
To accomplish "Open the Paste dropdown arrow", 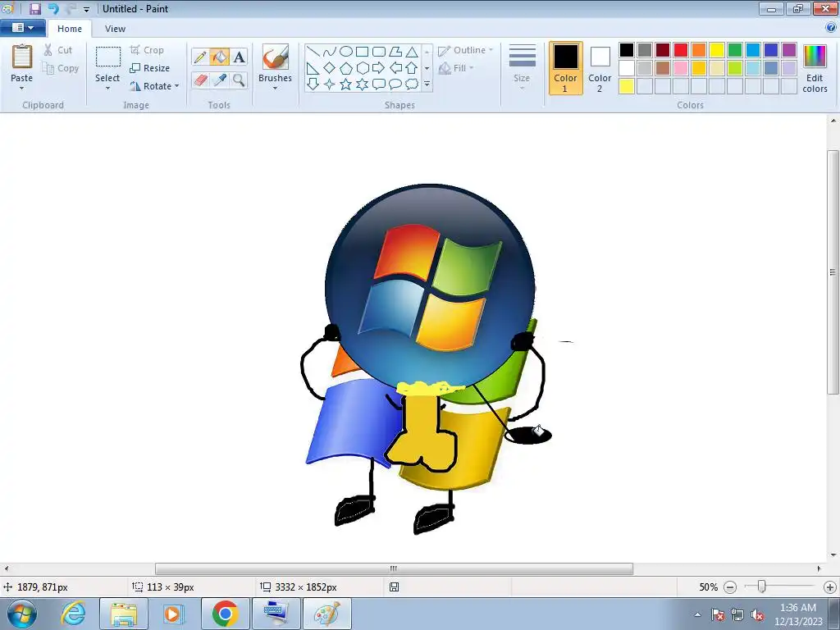I will coord(21,87).
